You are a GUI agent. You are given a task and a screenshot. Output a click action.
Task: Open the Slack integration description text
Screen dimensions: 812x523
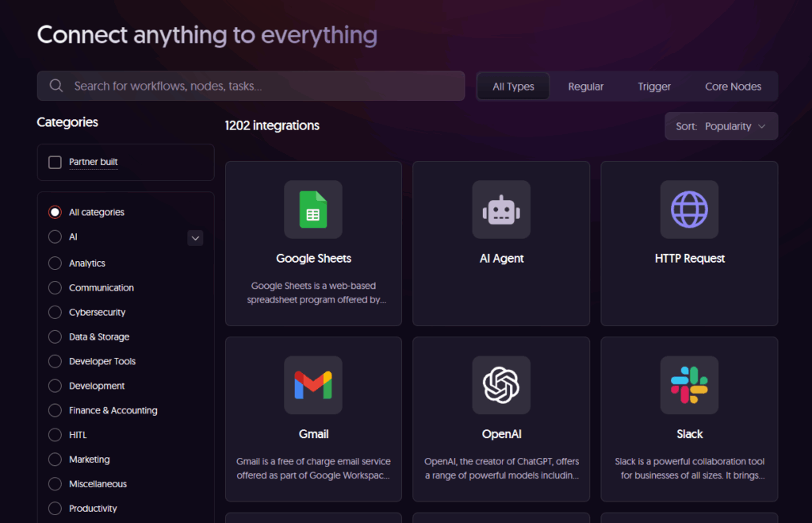click(x=689, y=468)
